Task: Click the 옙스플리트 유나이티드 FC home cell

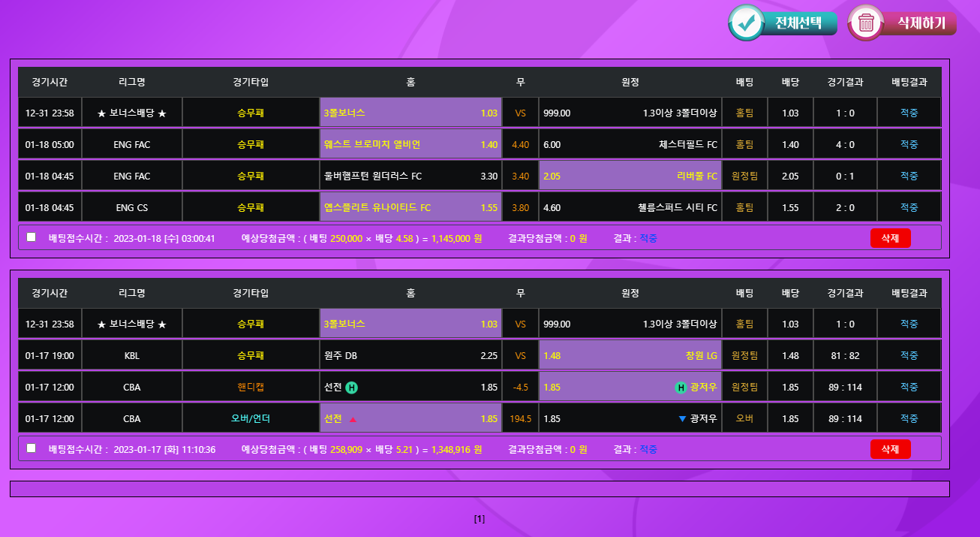Action: coord(410,208)
